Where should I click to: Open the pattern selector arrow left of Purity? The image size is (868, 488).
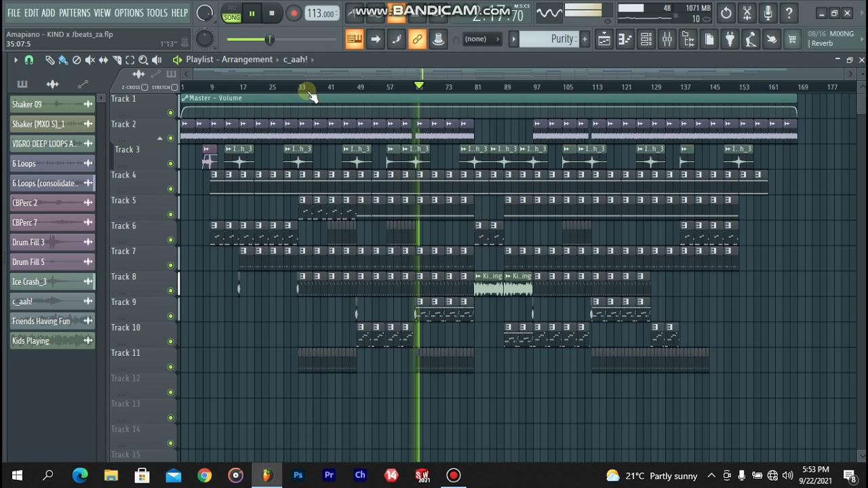coord(513,39)
